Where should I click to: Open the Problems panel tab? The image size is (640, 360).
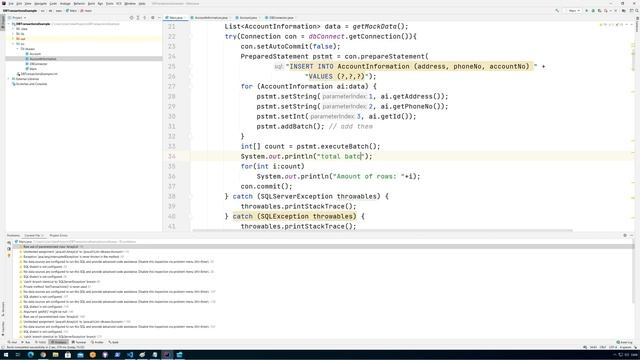coord(13,236)
